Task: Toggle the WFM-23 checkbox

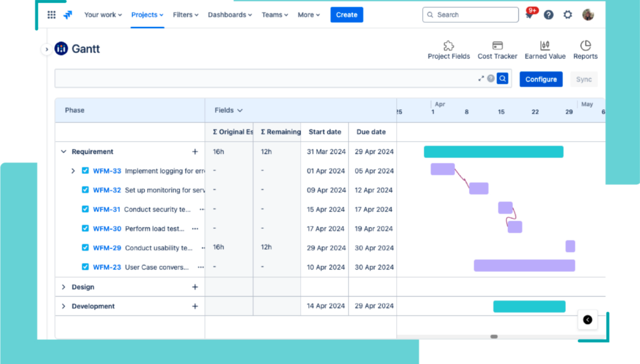Action: click(85, 267)
